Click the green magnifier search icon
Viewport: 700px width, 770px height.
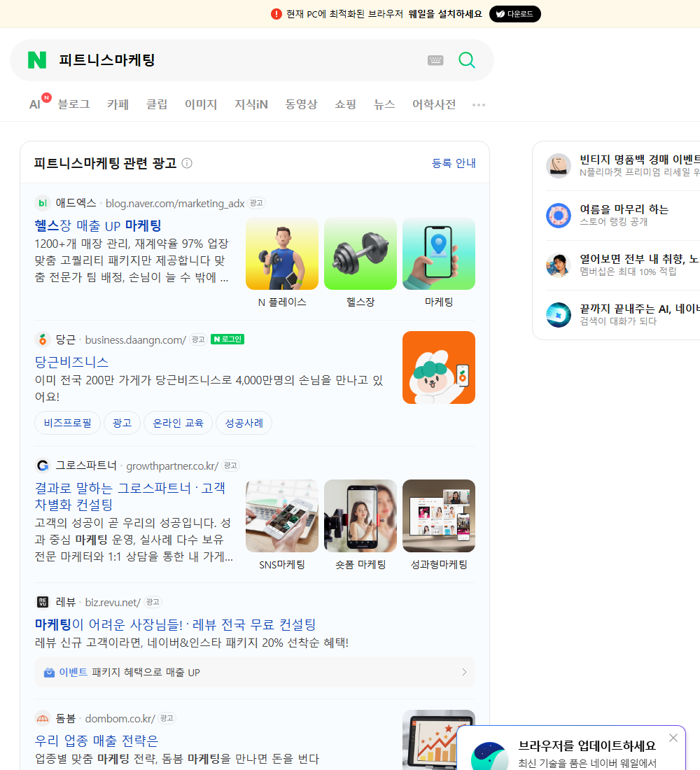pos(467,60)
